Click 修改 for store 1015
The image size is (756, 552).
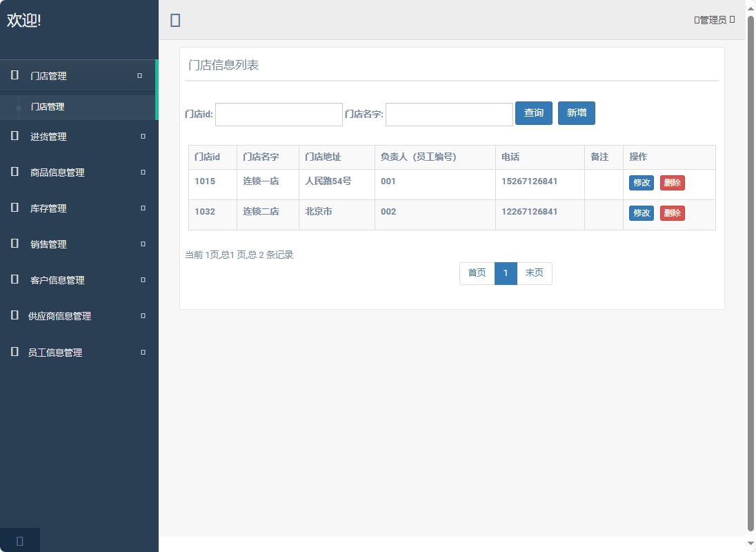click(x=641, y=183)
